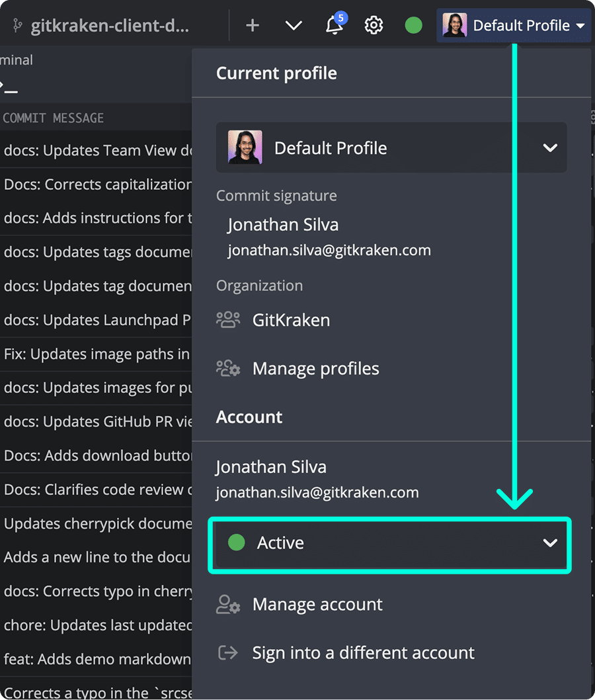Click the green online status dot in the toolbar
This screenshot has height=700, width=595.
[x=413, y=25]
